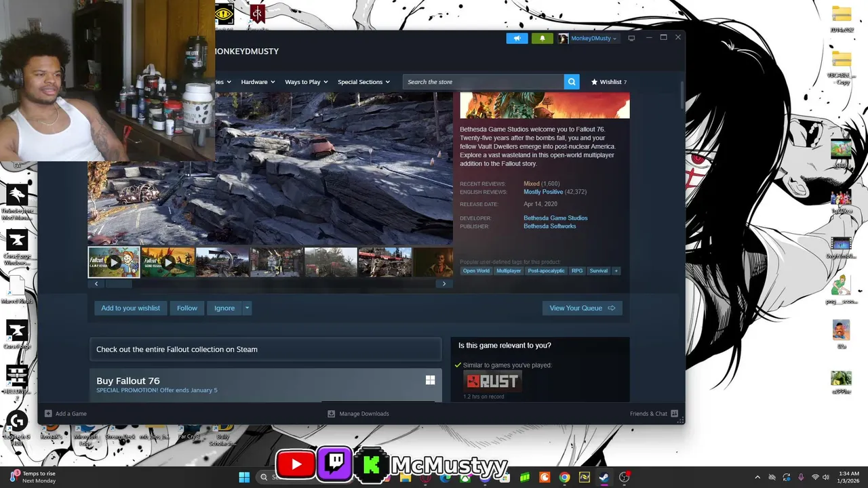Open the MonkeyDMusty account dropdown
Image resolution: width=868 pixels, height=488 pixels.
tap(593, 39)
